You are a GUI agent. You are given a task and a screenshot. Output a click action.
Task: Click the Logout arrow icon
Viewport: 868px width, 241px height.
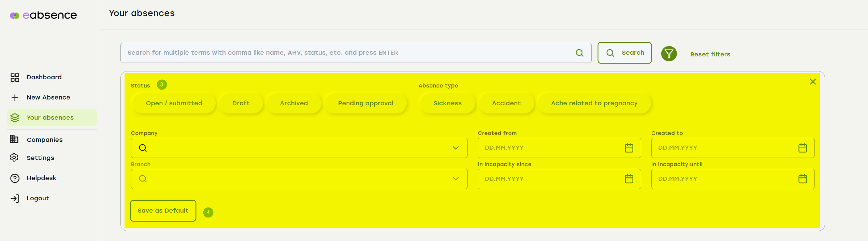[x=15, y=198]
